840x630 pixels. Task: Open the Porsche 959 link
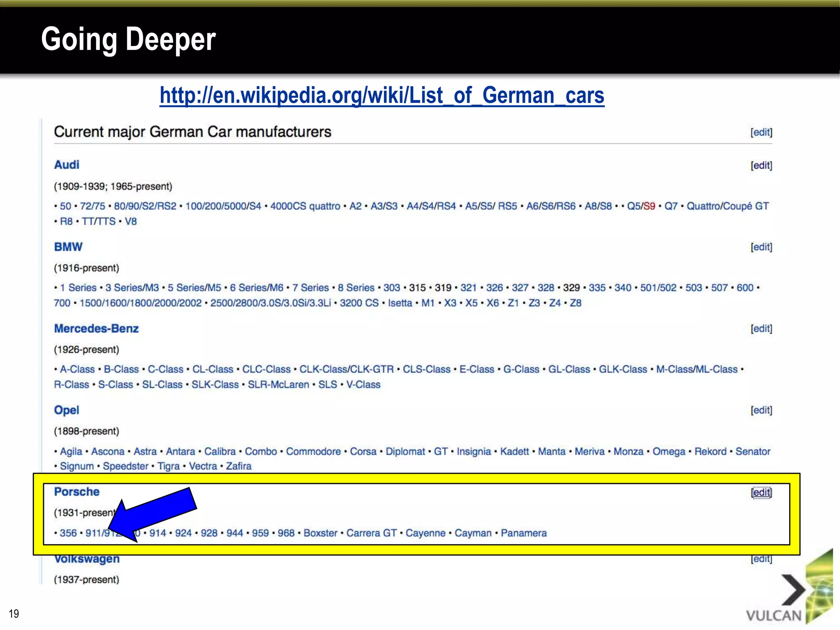260,533
